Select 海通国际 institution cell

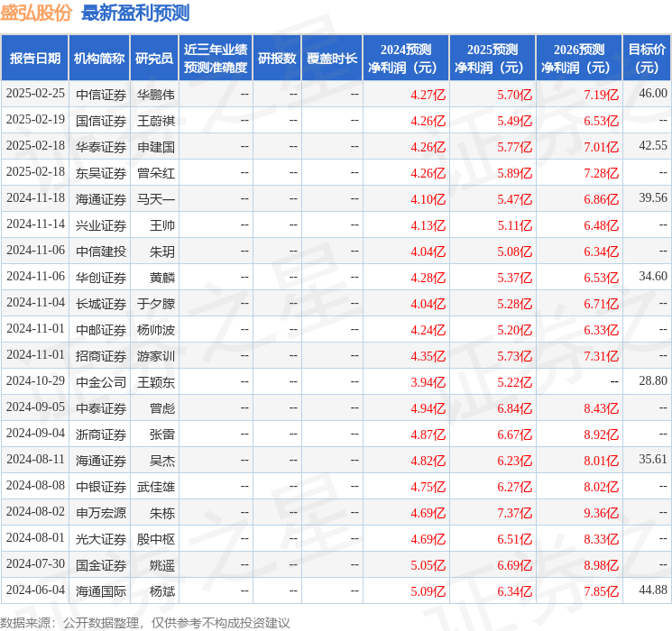tap(101, 590)
